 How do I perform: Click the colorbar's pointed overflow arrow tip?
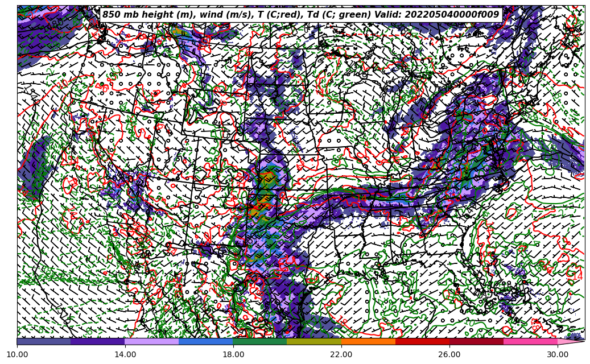[x=571, y=341]
